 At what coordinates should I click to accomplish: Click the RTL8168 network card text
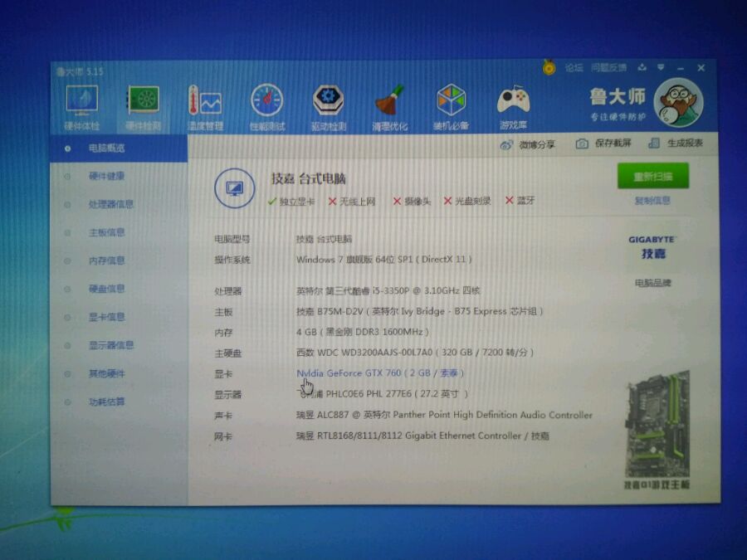(x=422, y=436)
